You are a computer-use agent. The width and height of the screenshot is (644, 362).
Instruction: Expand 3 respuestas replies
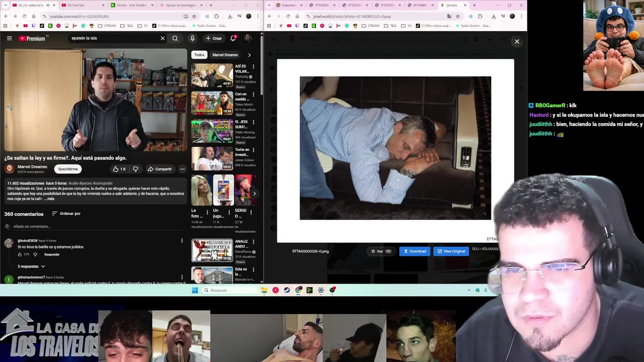[31, 266]
